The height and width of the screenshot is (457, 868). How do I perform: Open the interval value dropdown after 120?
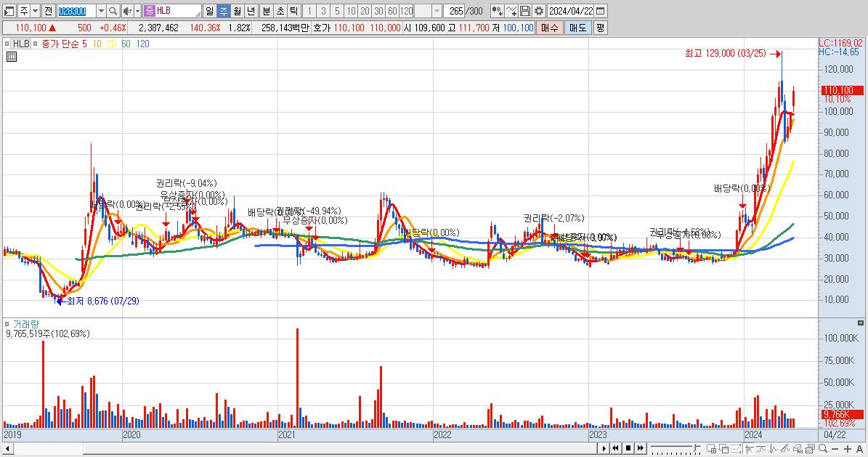tap(437, 11)
